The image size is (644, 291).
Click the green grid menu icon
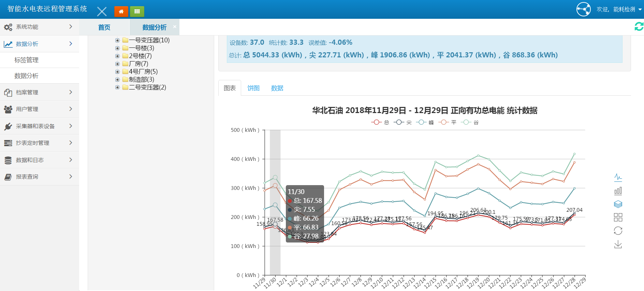[x=137, y=11]
